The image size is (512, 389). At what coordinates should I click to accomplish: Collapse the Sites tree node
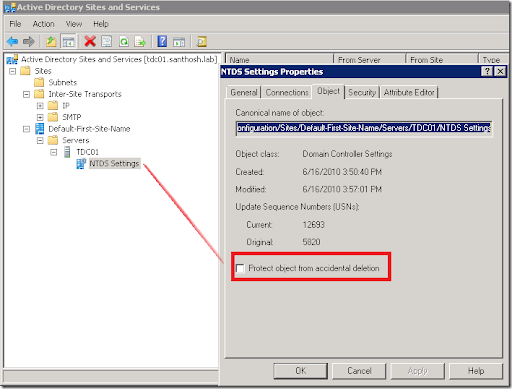click(x=13, y=71)
